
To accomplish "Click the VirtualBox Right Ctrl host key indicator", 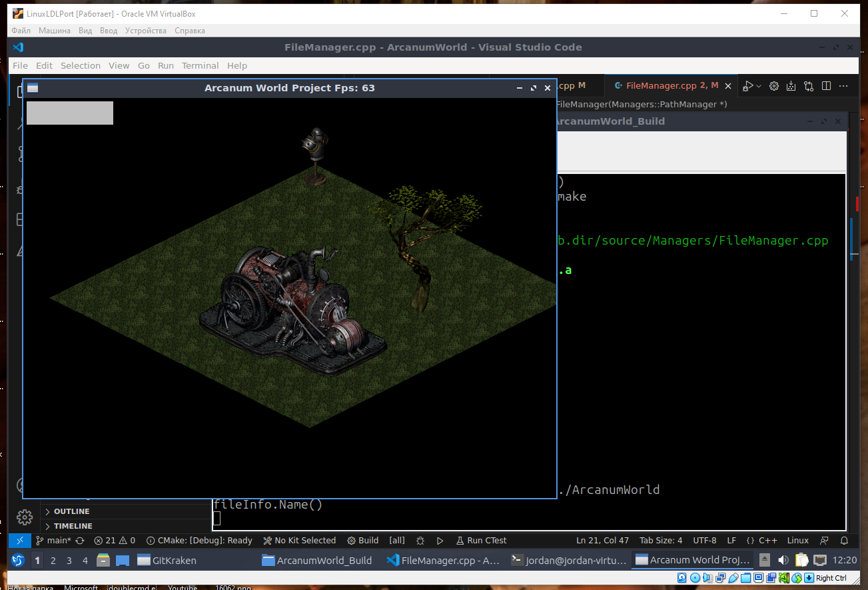I will (831, 578).
